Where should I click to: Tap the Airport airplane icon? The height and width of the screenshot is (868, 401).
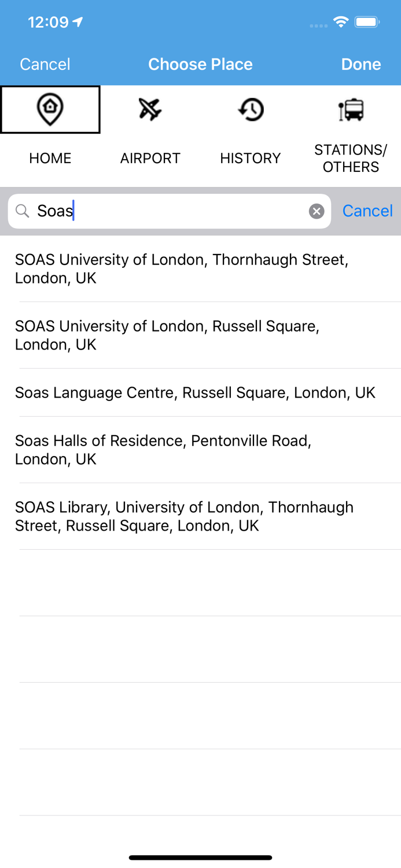click(150, 109)
